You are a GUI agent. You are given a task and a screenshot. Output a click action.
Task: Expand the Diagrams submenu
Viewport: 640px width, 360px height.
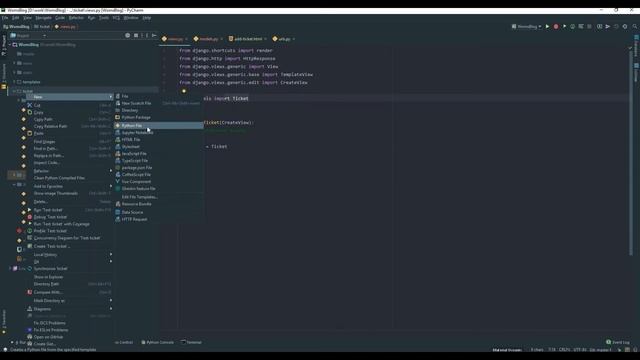(69, 309)
